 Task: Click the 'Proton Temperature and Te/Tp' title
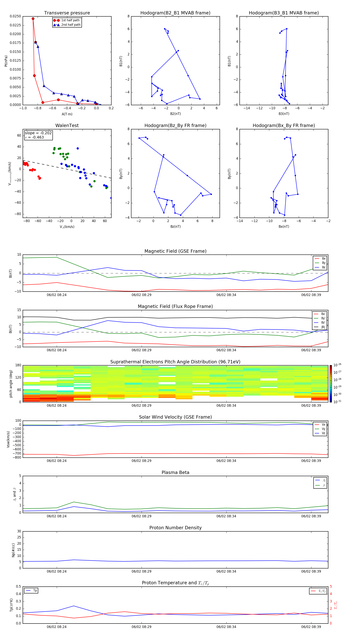tap(175, 583)
